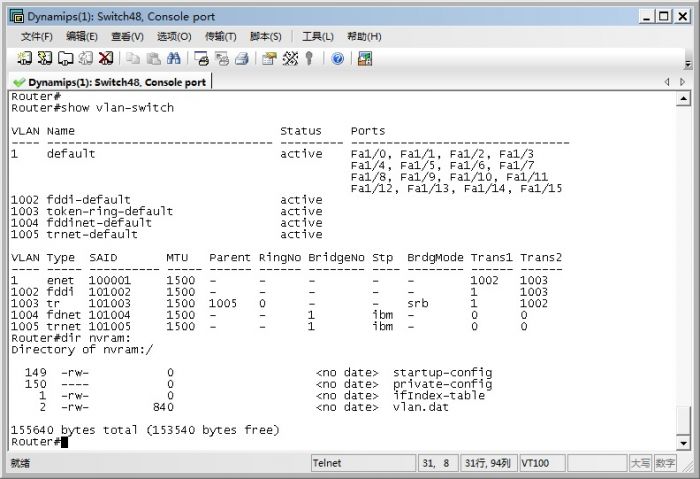The image size is (700, 479).
Task: Click the tab scroll left arrow
Action: [667, 82]
